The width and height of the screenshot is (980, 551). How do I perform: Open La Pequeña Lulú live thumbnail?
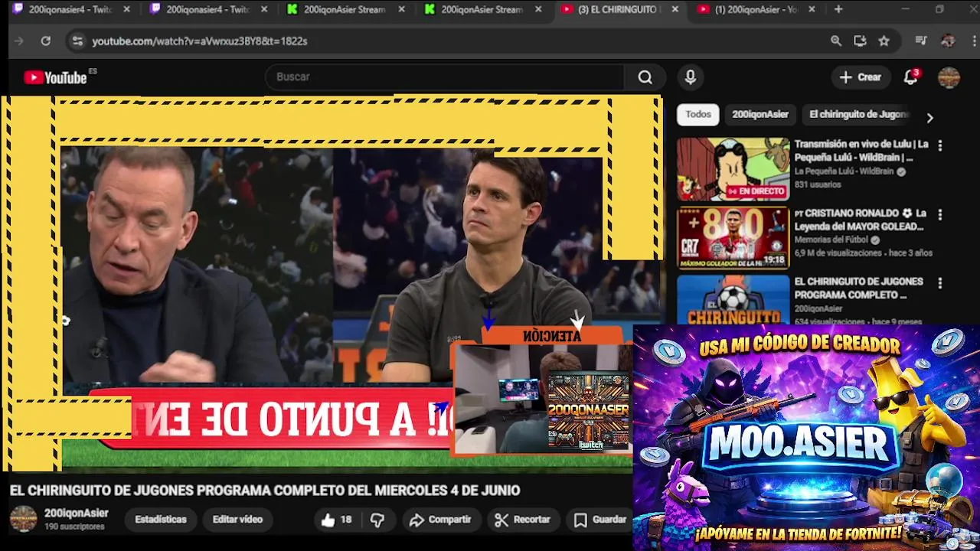(x=733, y=169)
